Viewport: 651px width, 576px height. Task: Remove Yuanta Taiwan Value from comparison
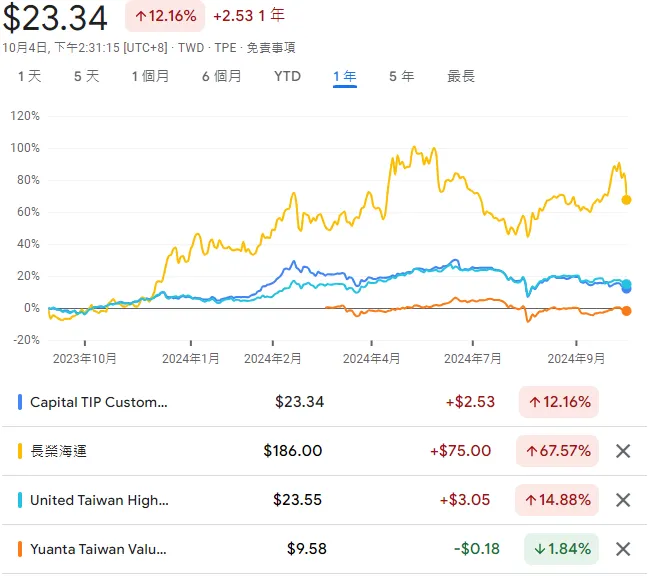(x=623, y=549)
